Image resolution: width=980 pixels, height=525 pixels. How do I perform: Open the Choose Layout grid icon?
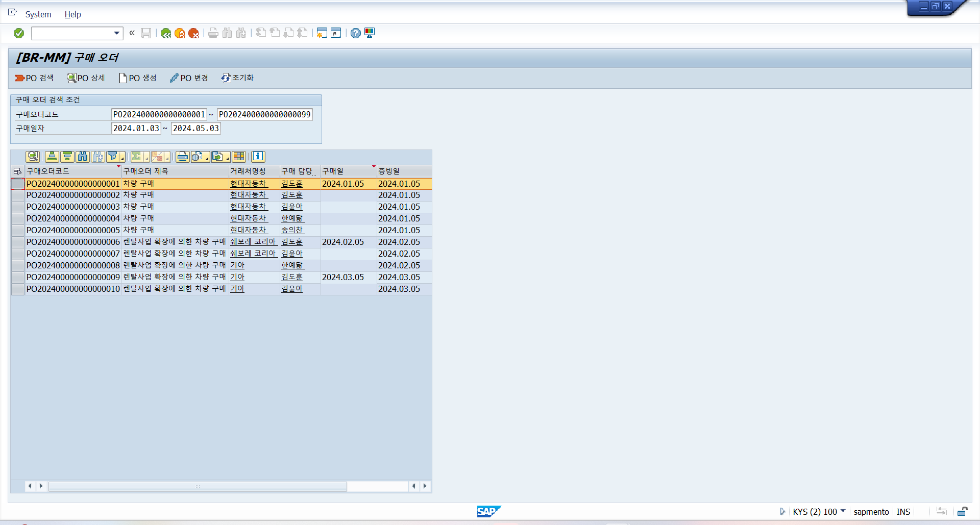[x=239, y=157]
